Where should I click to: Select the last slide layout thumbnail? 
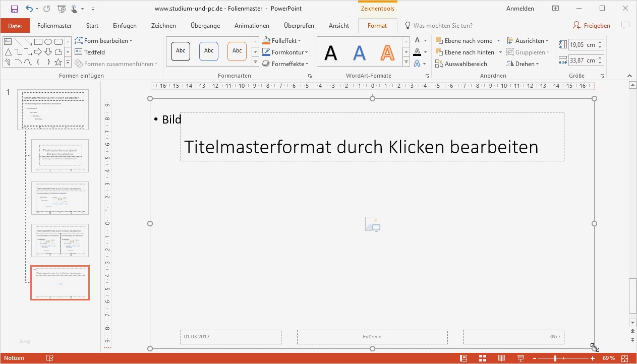click(60, 283)
